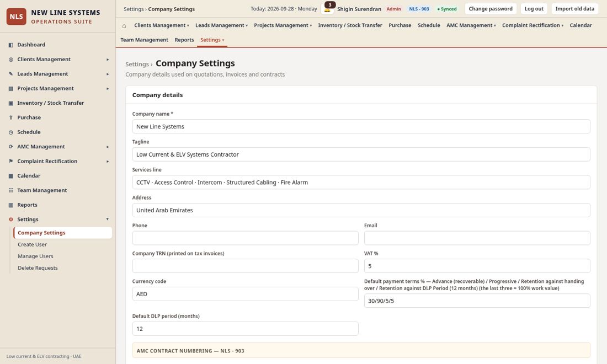Click the Email input field
Screen dimensions: 607x364
[477, 238]
